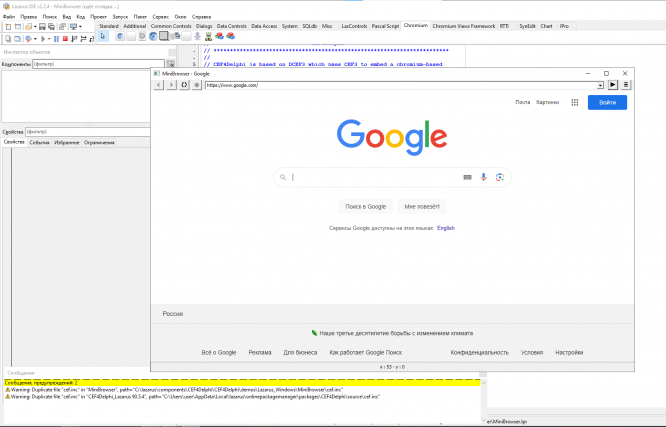Image resolution: width=666 pixels, height=427 pixels.
Task: Open the build mode dropdown next to Run
Action: pos(35,39)
